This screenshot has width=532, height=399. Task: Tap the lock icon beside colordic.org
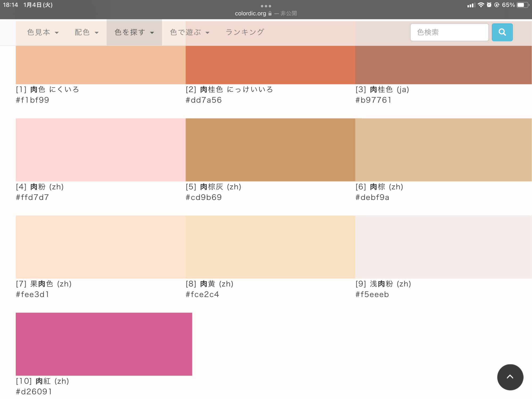point(270,13)
